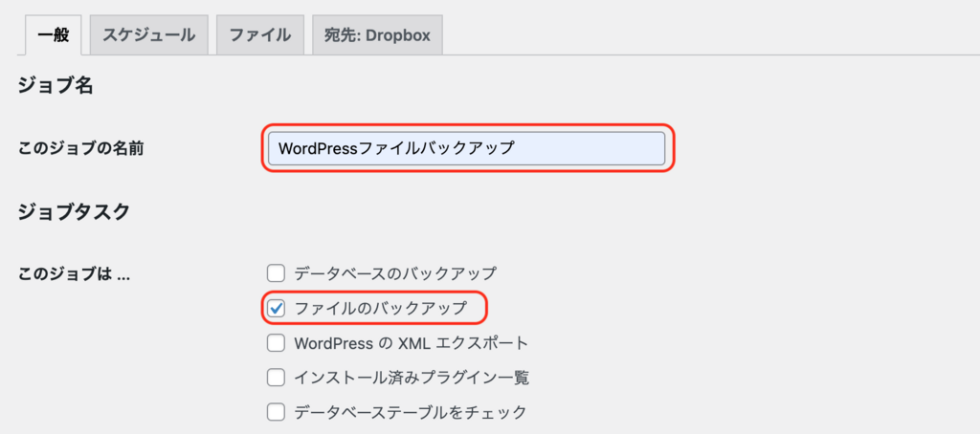
Task: Uncheck ファイルのバックアップ checkbox
Action: [276, 309]
